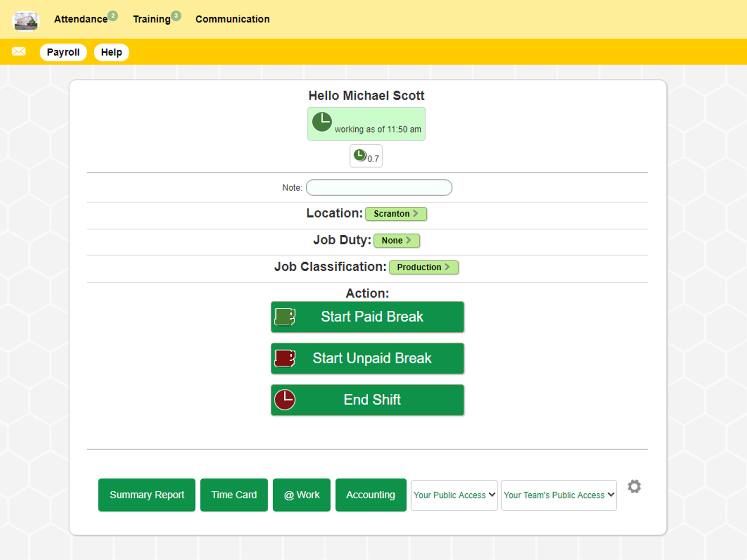The image size is (747, 560).
Task: Click the 'Hello Michael Scott' greeting
Action: (366, 96)
